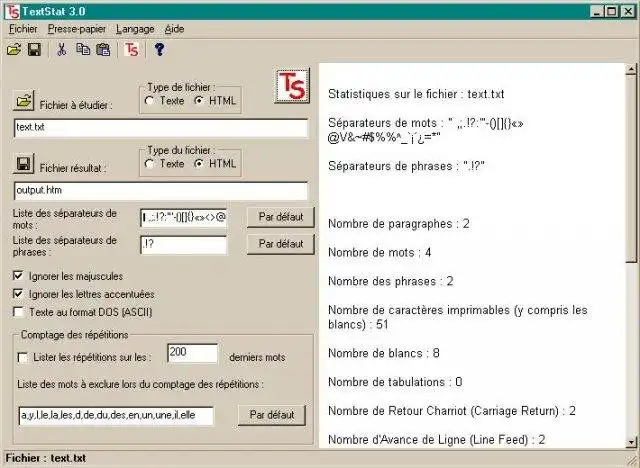
Task: Enable Texte au format DOS (ASCII)
Action: click(x=18, y=312)
